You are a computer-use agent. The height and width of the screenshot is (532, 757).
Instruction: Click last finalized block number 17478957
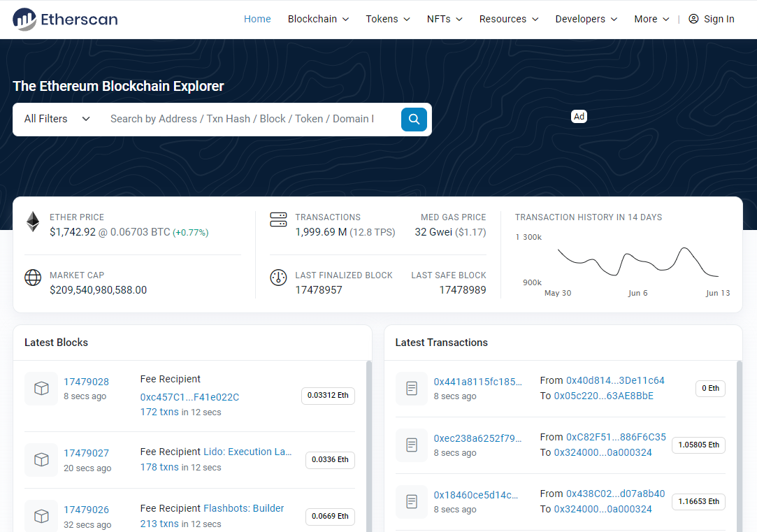pos(319,290)
